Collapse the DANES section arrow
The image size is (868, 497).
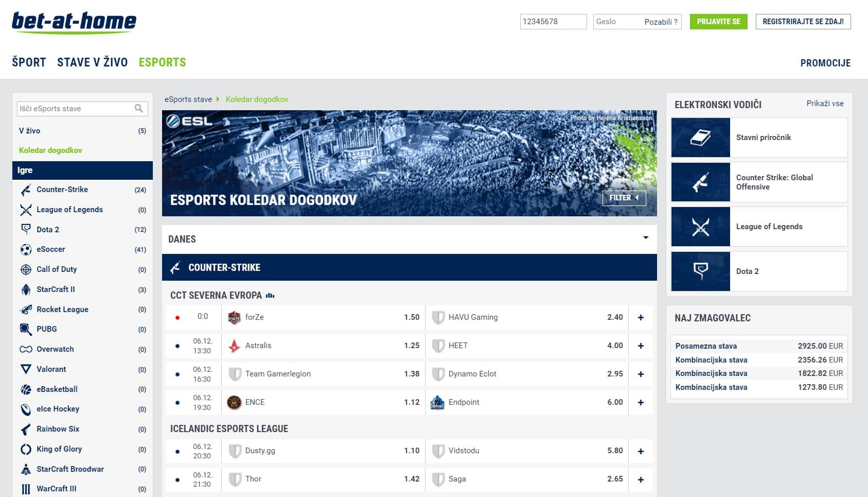pyautogui.click(x=645, y=238)
